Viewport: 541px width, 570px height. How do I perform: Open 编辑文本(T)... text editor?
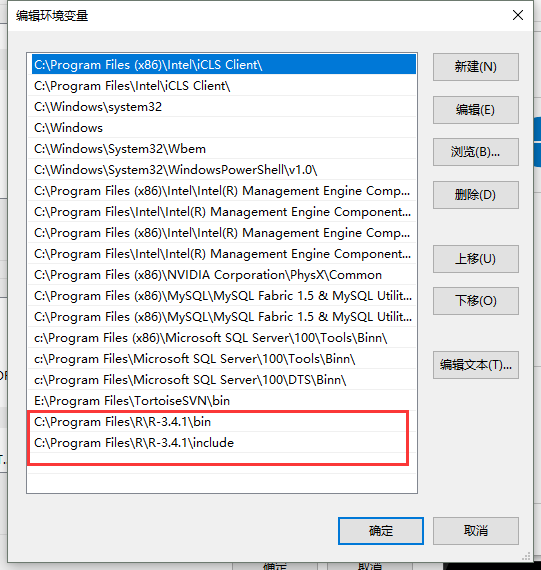pos(476,365)
